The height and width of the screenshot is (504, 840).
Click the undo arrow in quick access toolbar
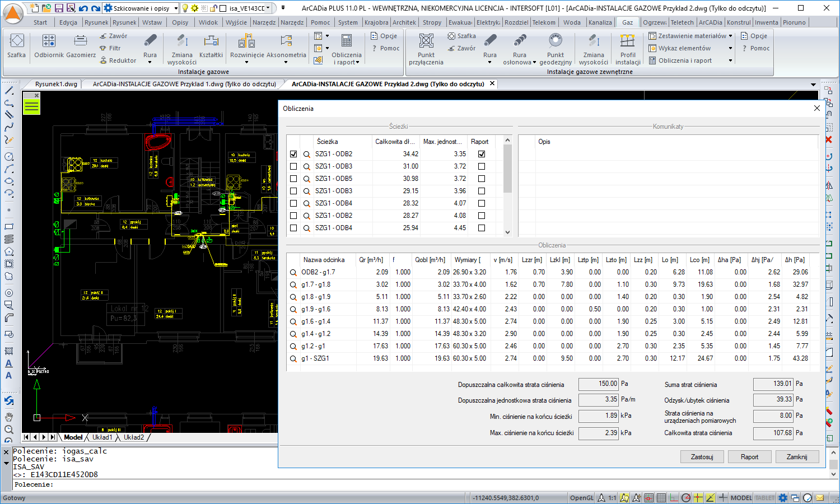pyautogui.click(x=83, y=8)
